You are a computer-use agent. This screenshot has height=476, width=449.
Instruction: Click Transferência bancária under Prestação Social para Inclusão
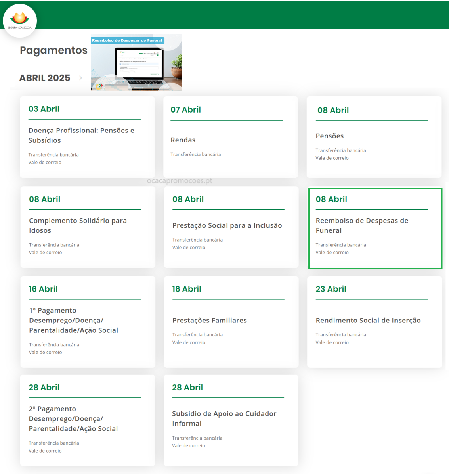click(197, 240)
